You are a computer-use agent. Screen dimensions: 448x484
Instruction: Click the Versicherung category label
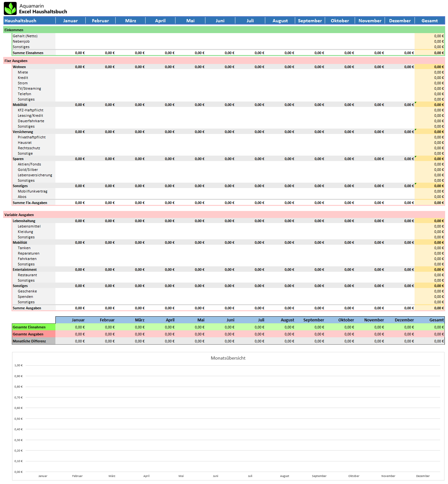(23, 132)
